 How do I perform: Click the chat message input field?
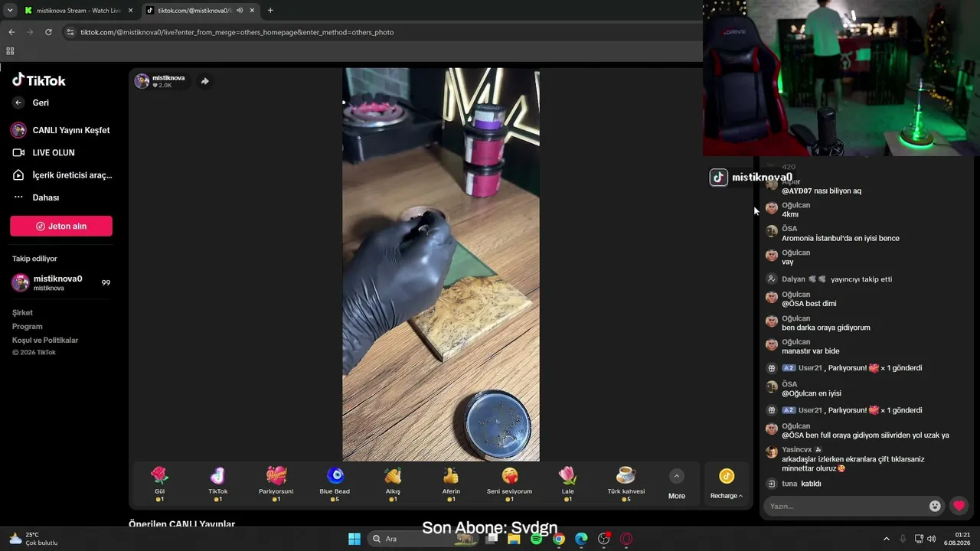pyautogui.click(x=848, y=506)
